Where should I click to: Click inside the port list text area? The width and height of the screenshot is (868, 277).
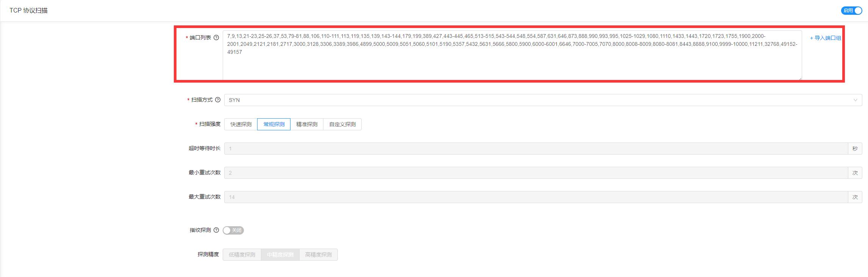click(512, 64)
